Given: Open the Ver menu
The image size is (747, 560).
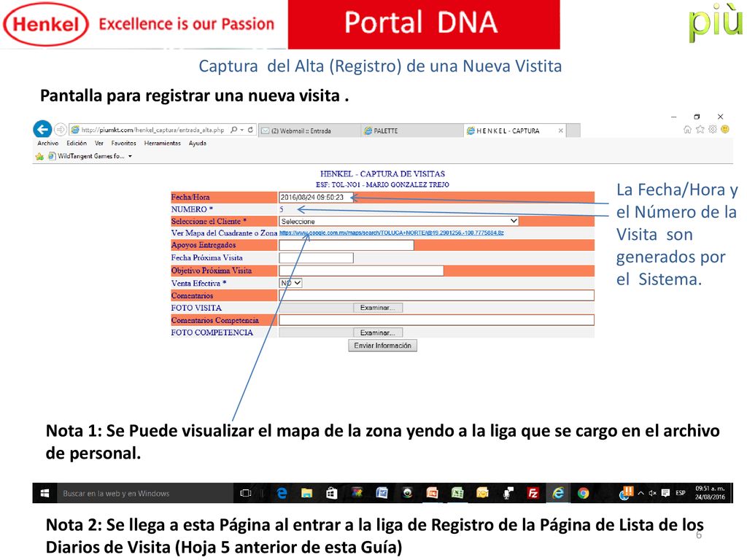Looking at the screenshot, I should click(x=98, y=144).
